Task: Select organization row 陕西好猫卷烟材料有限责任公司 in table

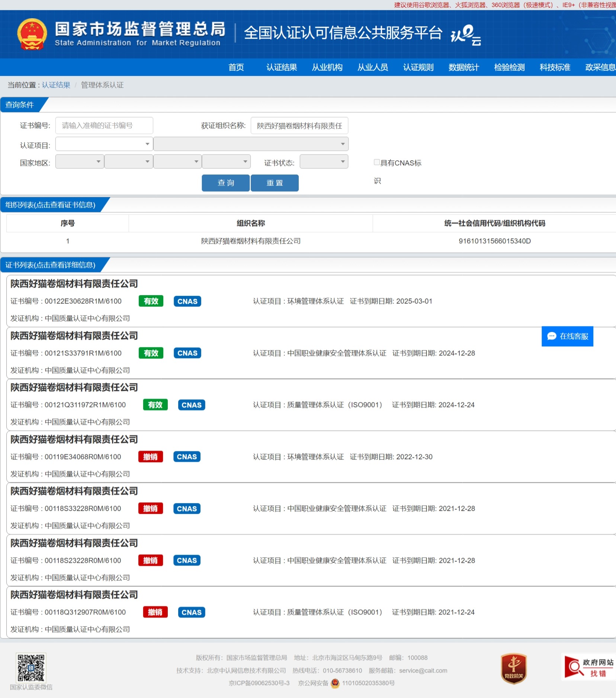Action: point(311,241)
